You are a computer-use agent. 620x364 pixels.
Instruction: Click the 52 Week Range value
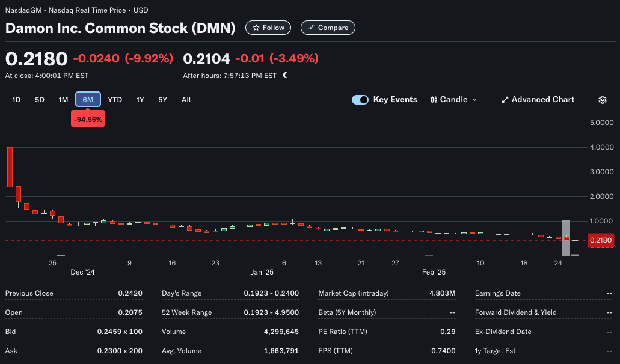271,312
